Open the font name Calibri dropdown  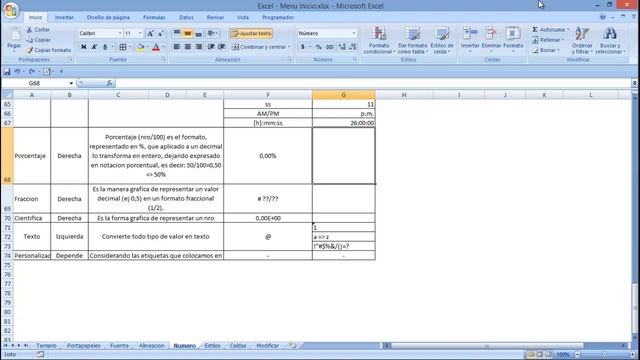point(120,33)
